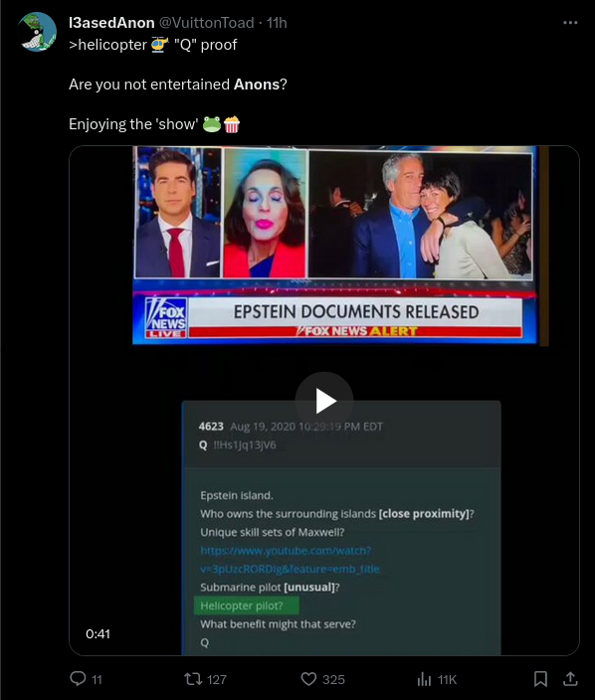Click the 325 likes count
The width and height of the screenshot is (595, 700).
333,679
